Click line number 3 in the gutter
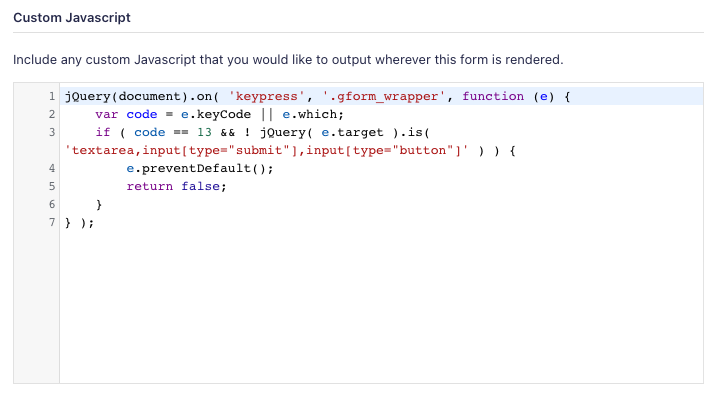The width and height of the screenshot is (718, 399). (52, 132)
